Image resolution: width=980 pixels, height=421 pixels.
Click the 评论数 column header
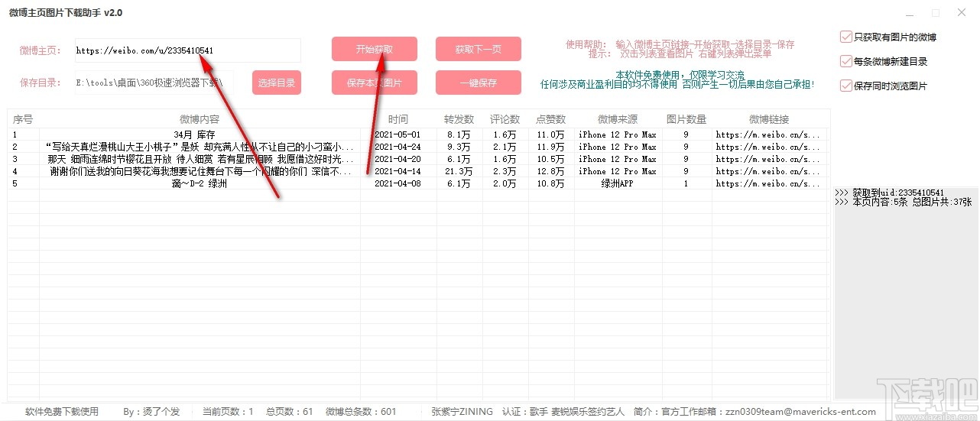505,119
